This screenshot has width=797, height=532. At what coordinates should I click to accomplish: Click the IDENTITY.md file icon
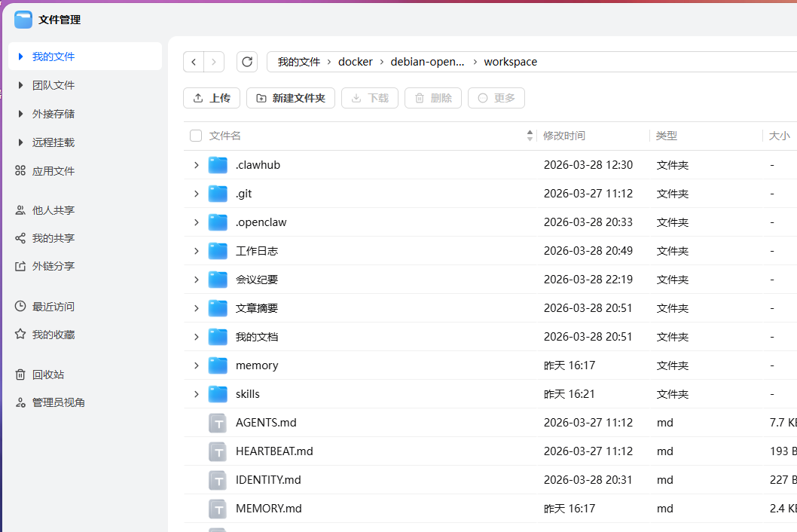(218, 480)
